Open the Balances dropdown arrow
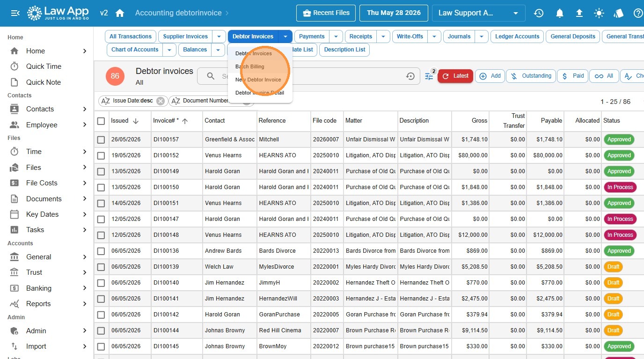The width and height of the screenshot is (644, 359). 218,50
